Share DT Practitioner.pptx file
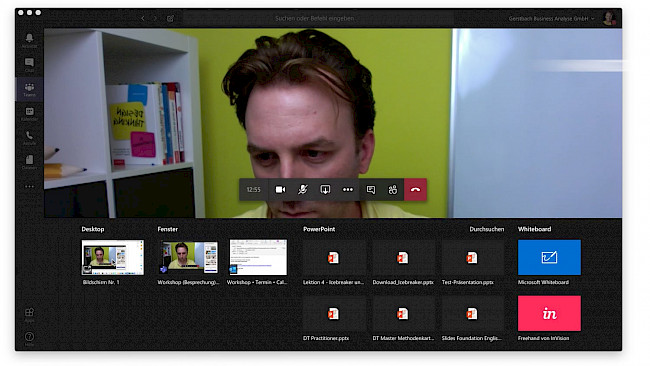650x366 pixels. pos(333,313)
